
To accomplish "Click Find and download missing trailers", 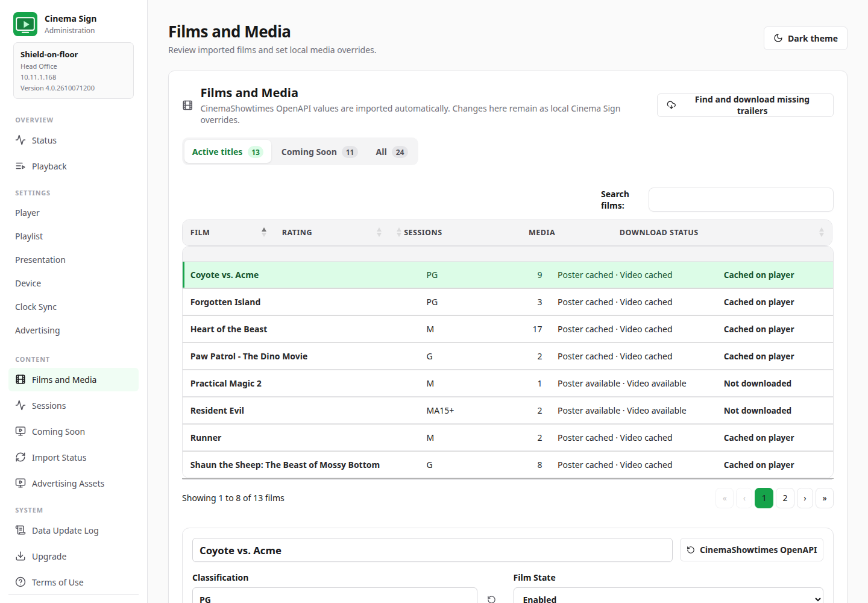I will [745, 105].
